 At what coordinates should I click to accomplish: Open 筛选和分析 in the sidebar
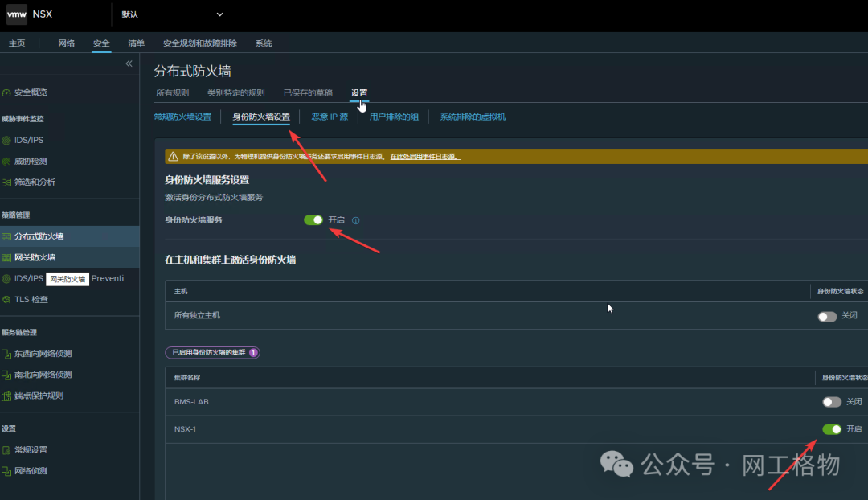point(35,182)
